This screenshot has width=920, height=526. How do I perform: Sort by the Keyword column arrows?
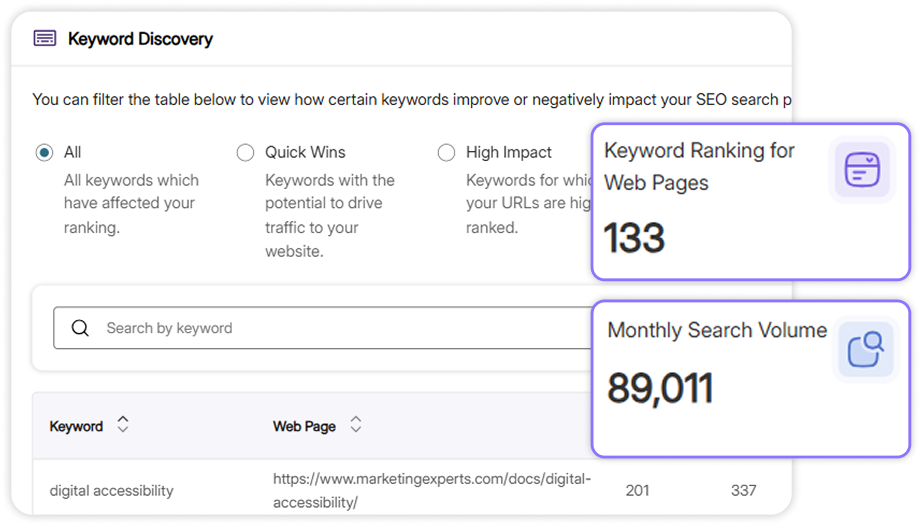pyautogui.click(x=123, y=425)
